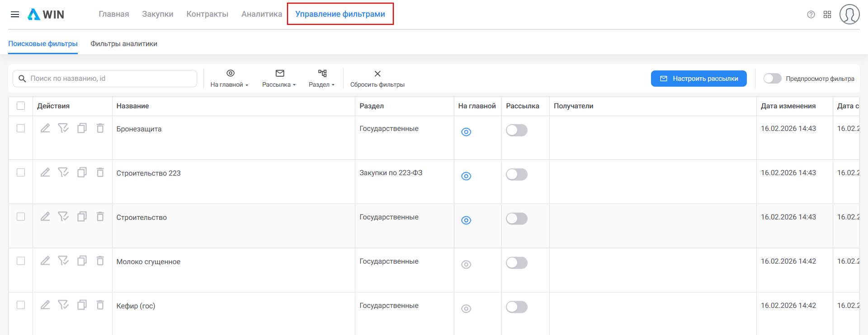Edit the Бронезащита filter with pencil icon
Screen dimensions: 868x335
[x=45, y=128]
